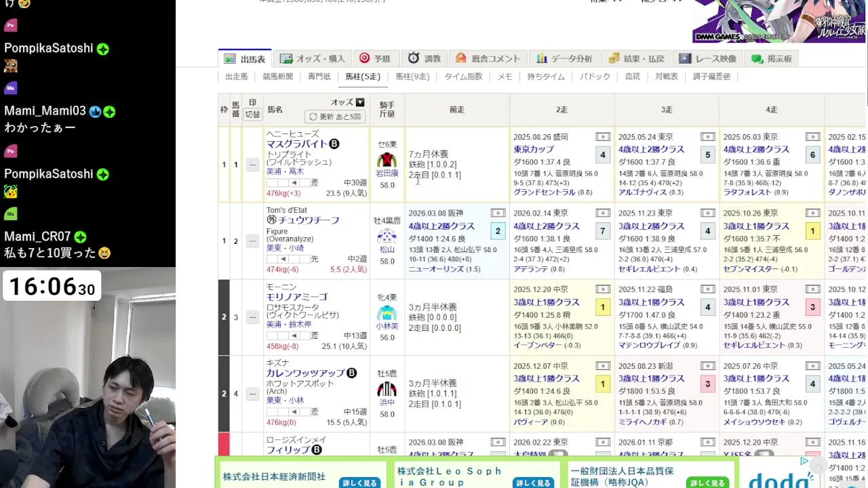The image size is (868, 488).
Task: Click 詳しく見る on Leo Sophia Group ad
Action: click(x=533, y=483)
